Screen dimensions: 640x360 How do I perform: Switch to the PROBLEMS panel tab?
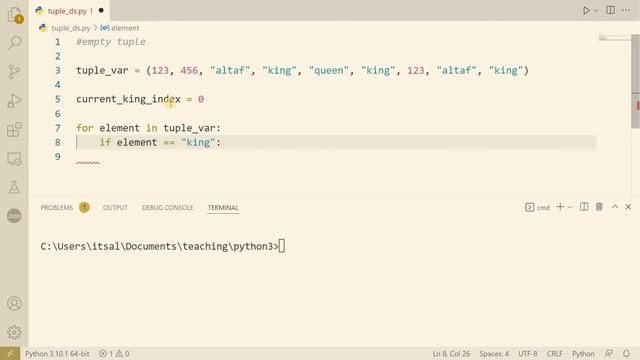click(x=57, y=208)
